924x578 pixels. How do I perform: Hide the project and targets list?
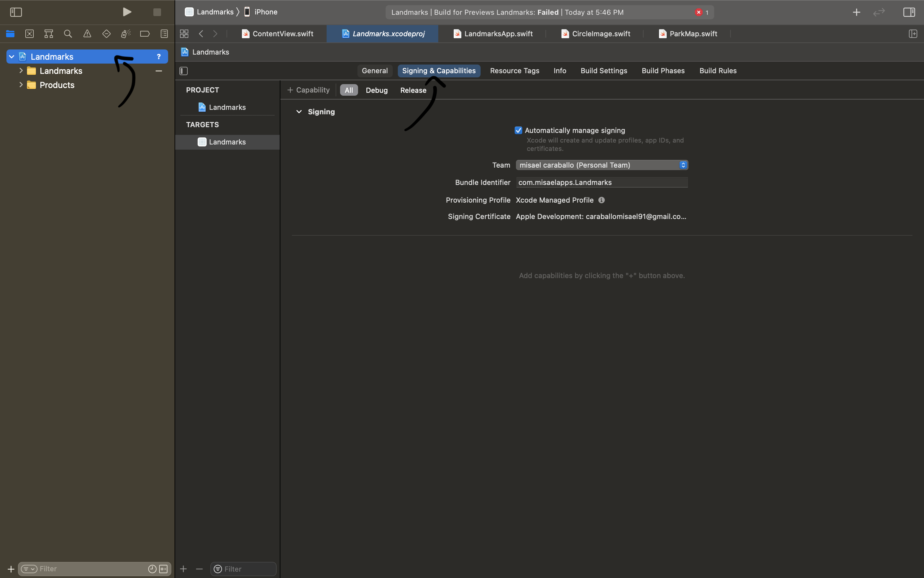point(184,71)
